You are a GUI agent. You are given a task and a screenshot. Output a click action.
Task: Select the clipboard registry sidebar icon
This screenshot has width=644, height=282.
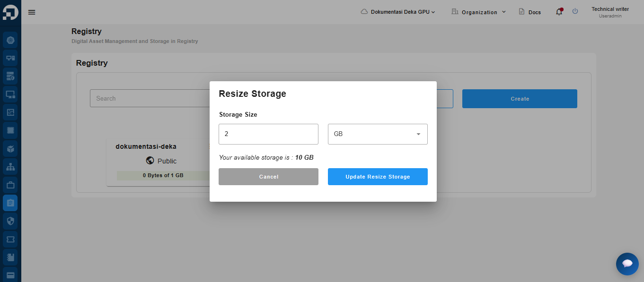click(x=10, y=203)
